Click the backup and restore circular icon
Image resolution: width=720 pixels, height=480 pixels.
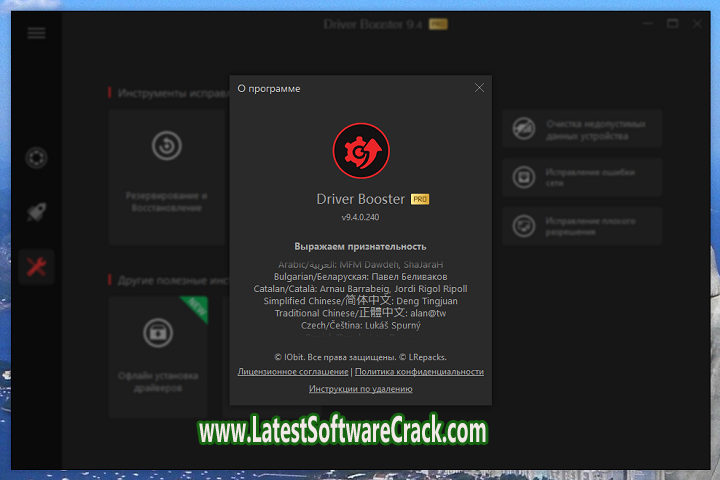(x=166, y=146)
